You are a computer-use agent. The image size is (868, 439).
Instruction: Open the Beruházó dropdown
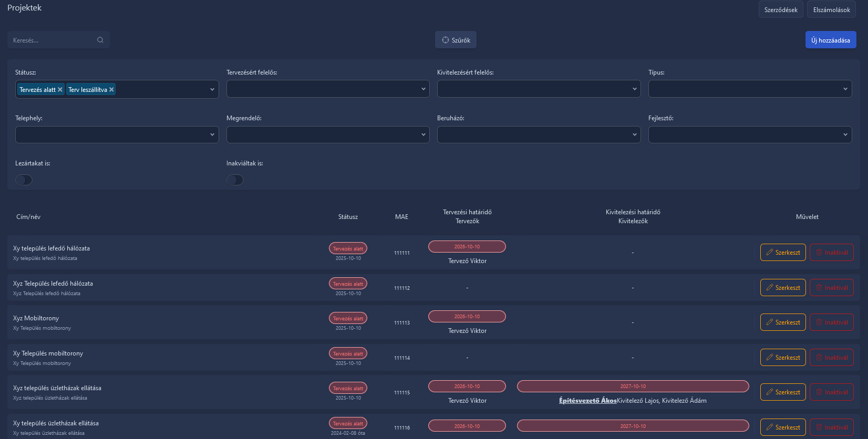click(x=539, y=134)
